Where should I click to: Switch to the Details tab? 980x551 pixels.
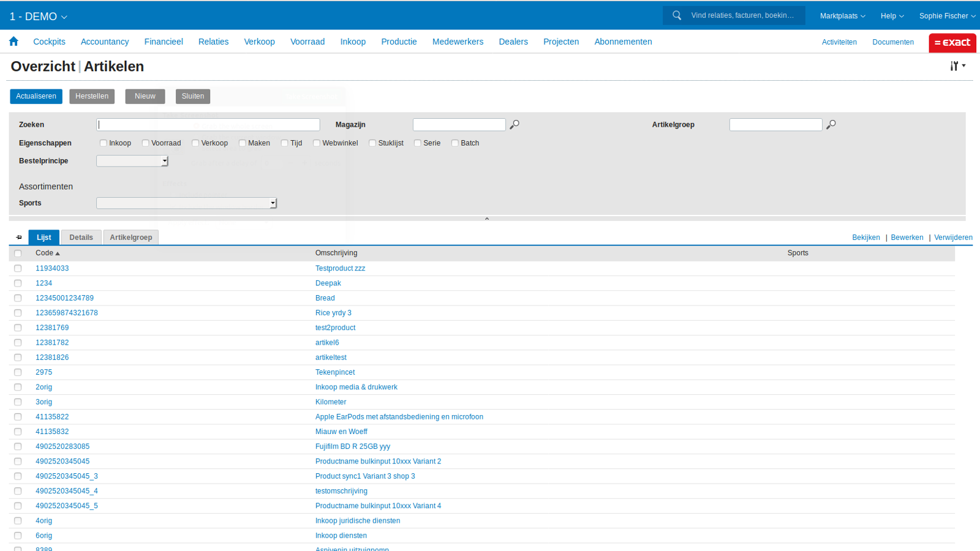tap(81, 237)
